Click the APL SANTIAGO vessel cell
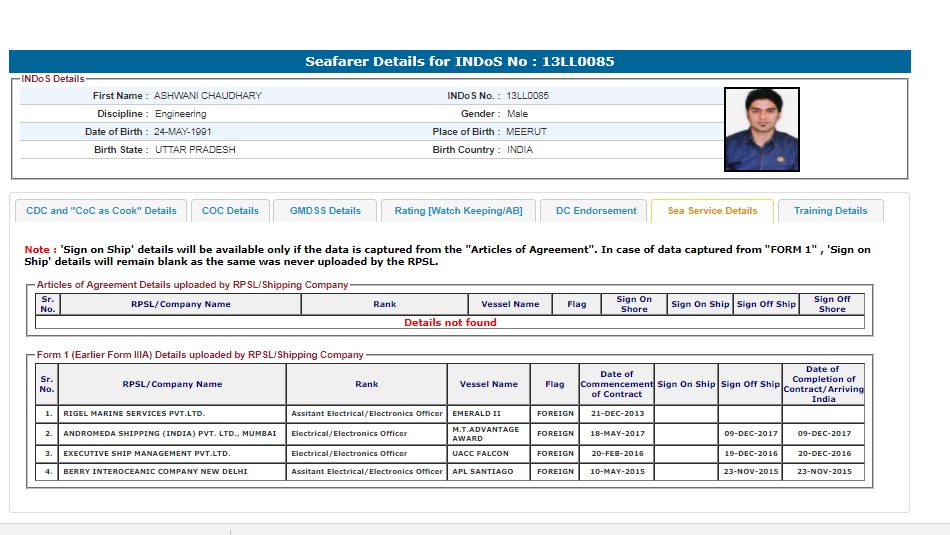Image resolution: width=950 pixels, height=535 pixels. point(483,471)
